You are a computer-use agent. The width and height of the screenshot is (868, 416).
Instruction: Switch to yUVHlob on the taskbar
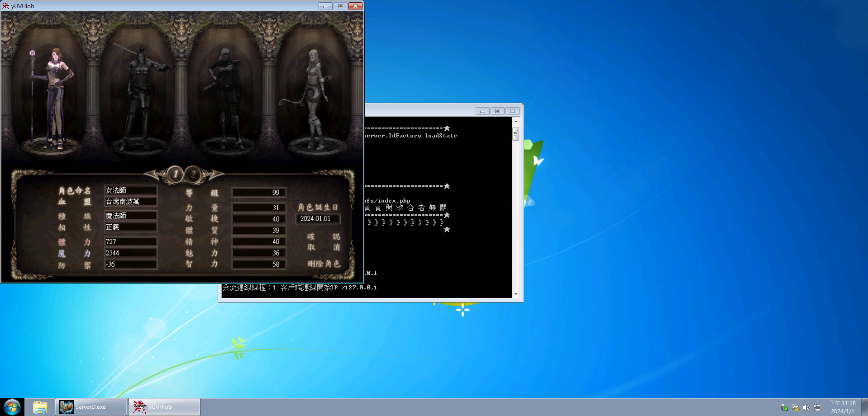click(164, 407)
